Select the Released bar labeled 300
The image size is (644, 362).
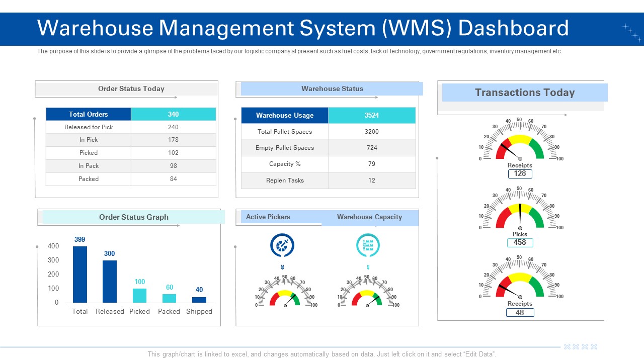point(110,282)
